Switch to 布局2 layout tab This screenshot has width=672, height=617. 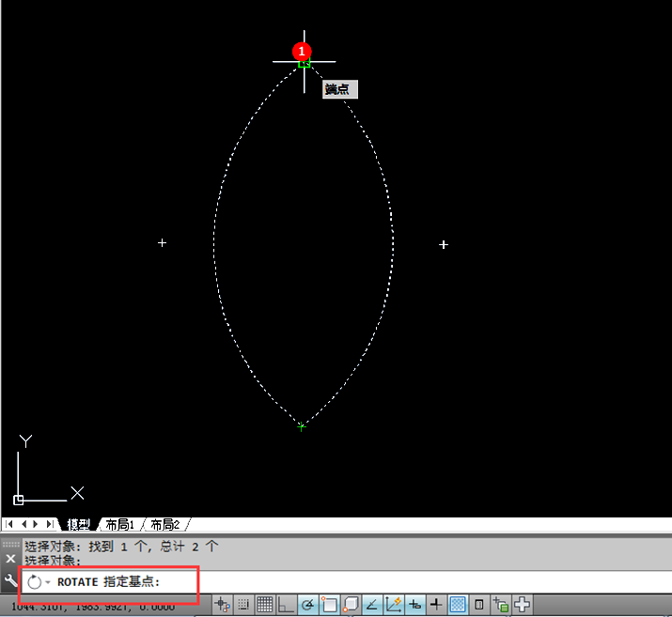165,525
